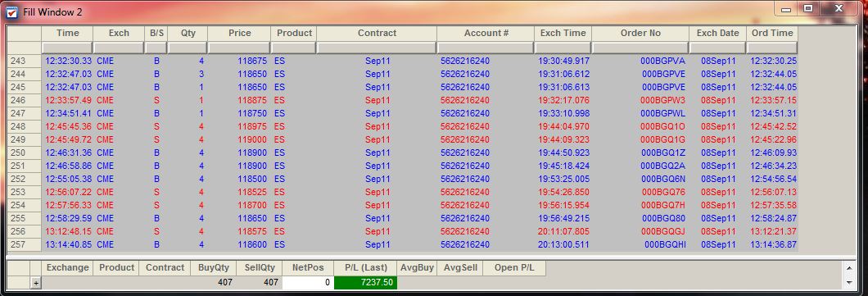
Task: Click the Fill Window 2 title bar icon
Action: [x=11, y=11]
